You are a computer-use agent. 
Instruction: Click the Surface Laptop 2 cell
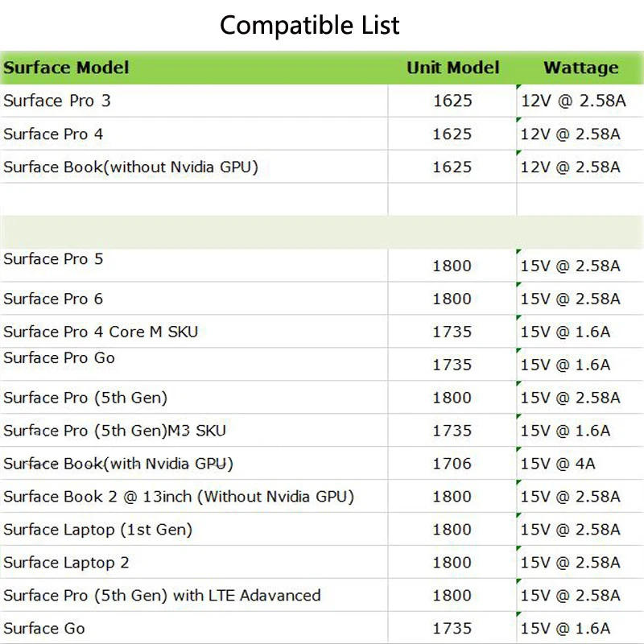(x=66, y=563)
